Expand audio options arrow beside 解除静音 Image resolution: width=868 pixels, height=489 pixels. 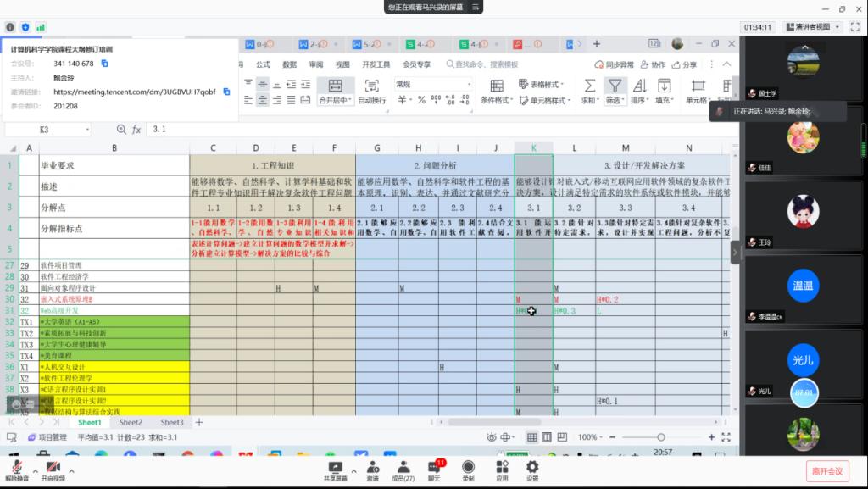35,471
